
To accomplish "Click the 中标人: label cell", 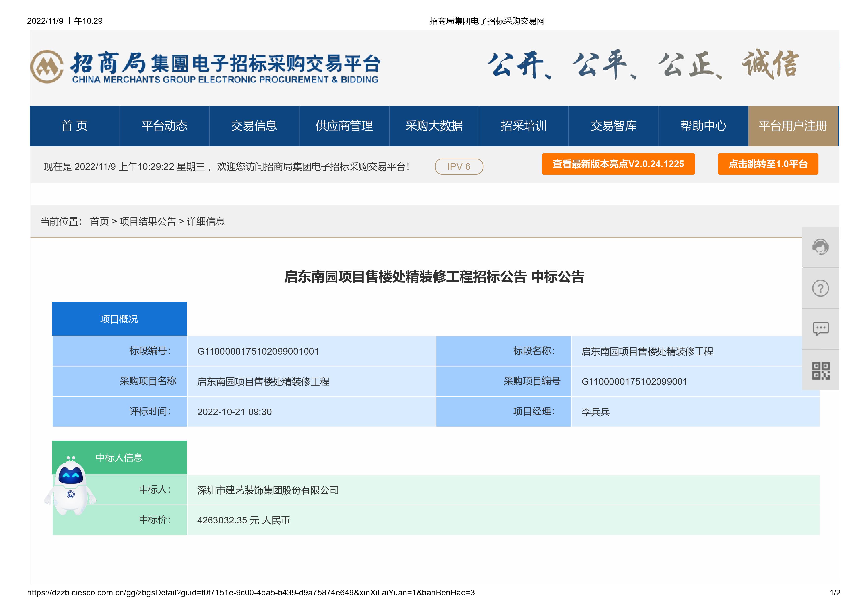I will pyautogui.click(x=119, y=490).
